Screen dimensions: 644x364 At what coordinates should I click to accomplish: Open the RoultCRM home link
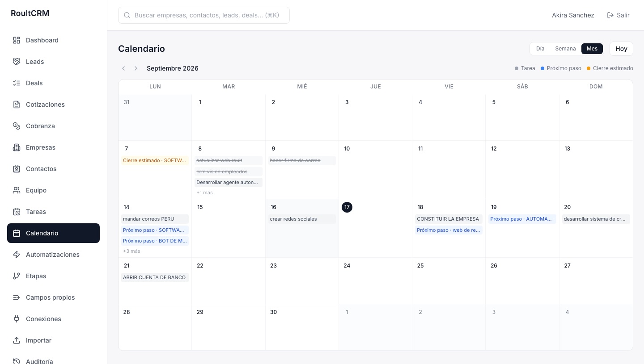point(30,13)
